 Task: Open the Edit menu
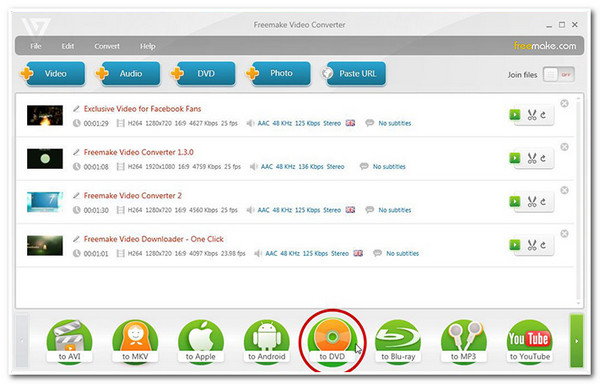[x=68, y=46]
